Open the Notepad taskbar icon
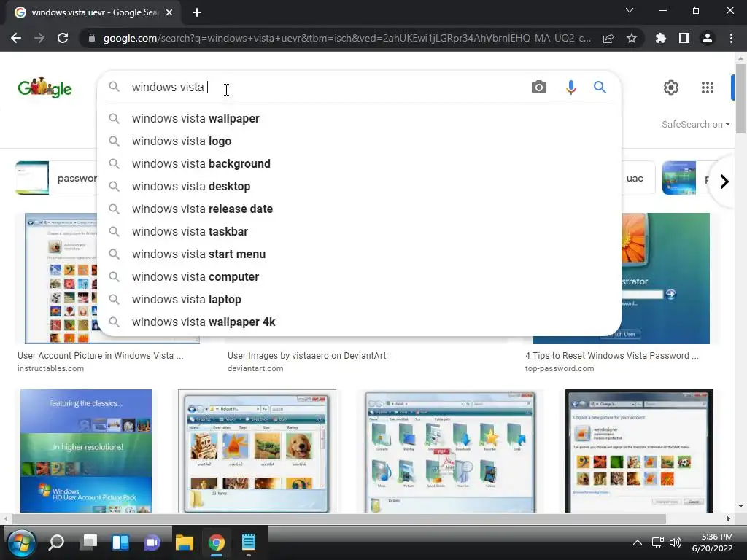The height and width of the screenshot is (560, 747). (x=249, y=542)
